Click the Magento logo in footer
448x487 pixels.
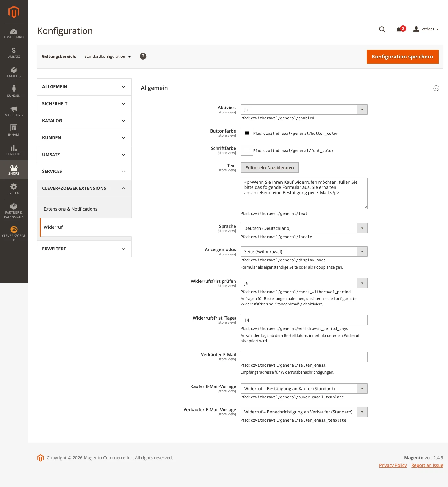click(40, 458)
